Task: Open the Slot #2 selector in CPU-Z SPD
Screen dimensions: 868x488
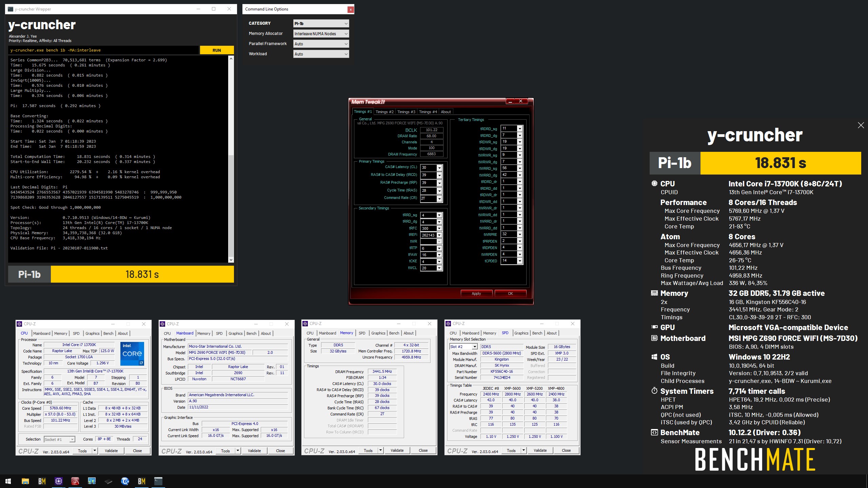Action: pyautogui.click(x=463, y=347)
